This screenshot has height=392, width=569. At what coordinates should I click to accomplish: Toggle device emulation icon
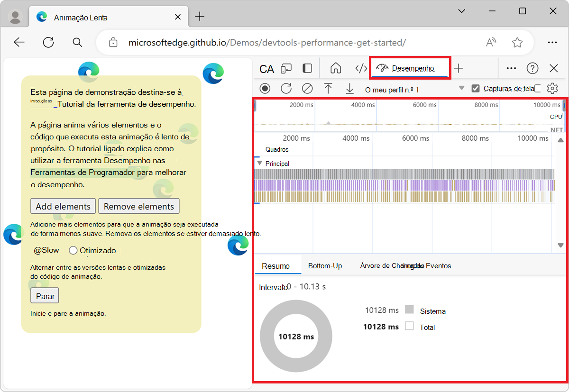(x=286, y=69)
